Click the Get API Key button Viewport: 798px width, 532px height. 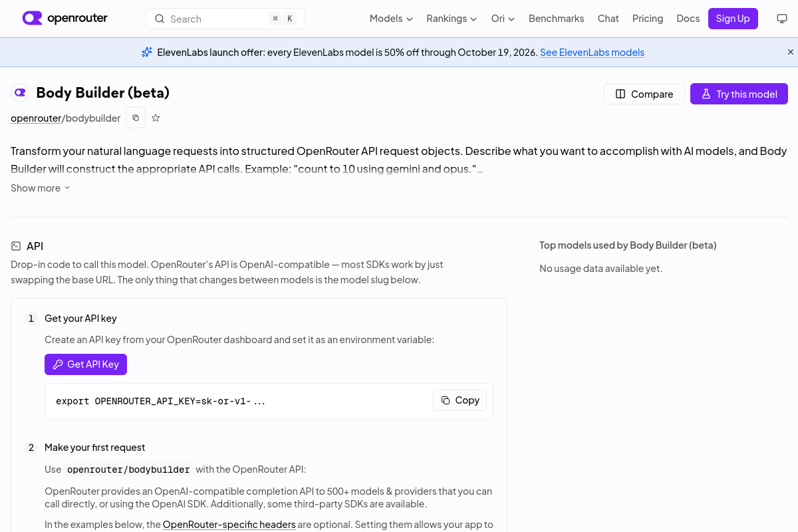pyautogui.click(x=86, y=364)
